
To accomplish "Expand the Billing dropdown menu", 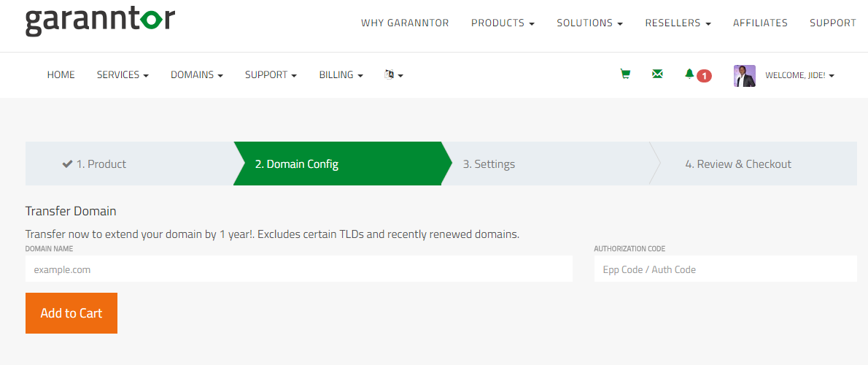I will click(x=341, y=74).
